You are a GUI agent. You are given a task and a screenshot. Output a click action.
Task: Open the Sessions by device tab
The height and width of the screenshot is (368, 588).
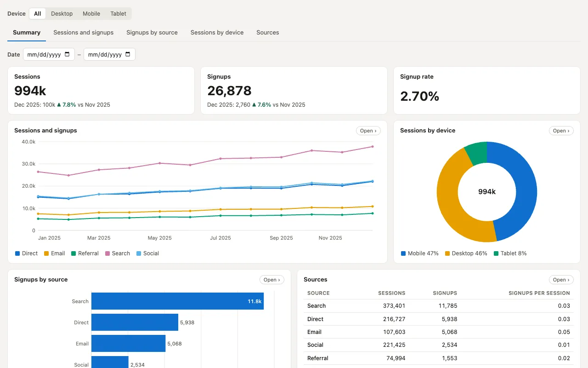click(x=217, y=33)
